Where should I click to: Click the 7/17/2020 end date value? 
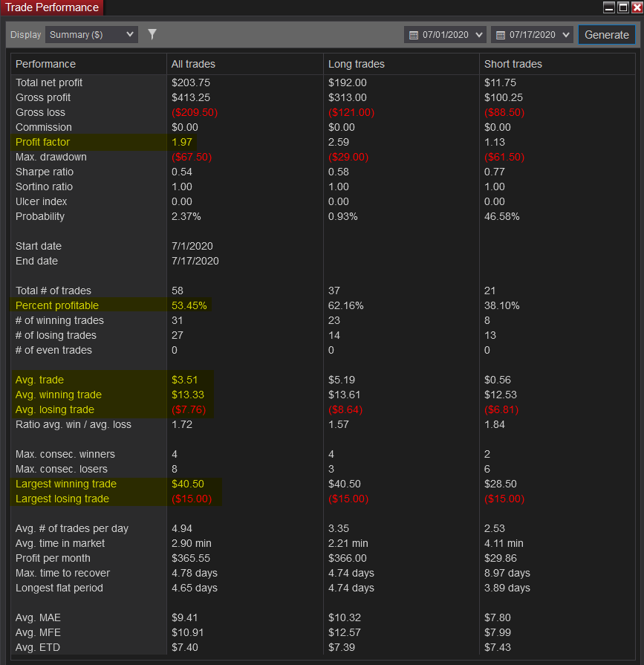click(x=195, y=261)
